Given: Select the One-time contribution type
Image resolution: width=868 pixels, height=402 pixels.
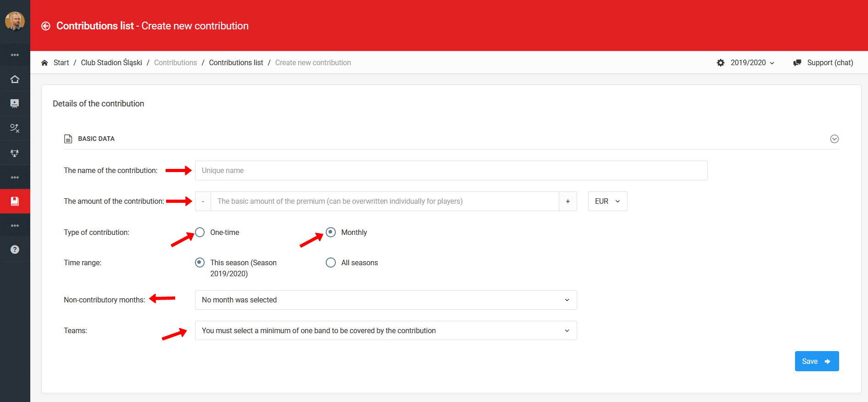Looking at the screenshot, I should (200, 232).
